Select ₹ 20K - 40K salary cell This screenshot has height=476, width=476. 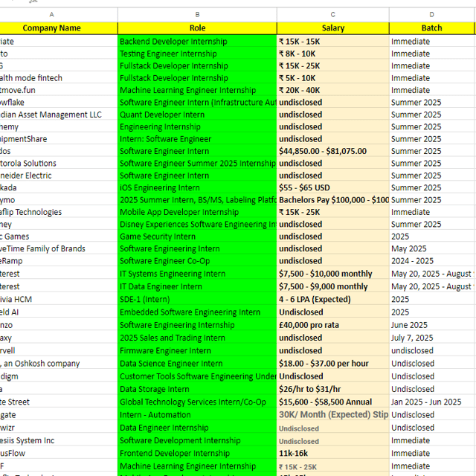pos(333,90)
